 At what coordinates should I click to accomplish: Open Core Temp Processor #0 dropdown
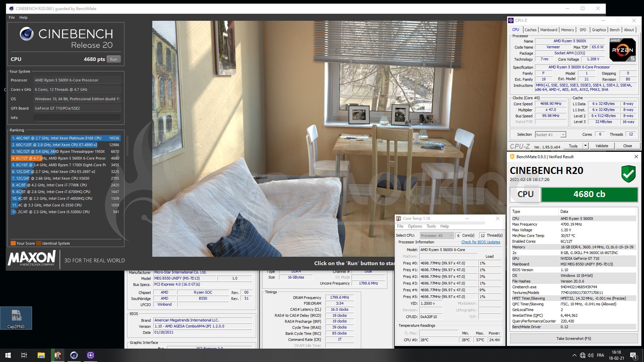point(437,236)
